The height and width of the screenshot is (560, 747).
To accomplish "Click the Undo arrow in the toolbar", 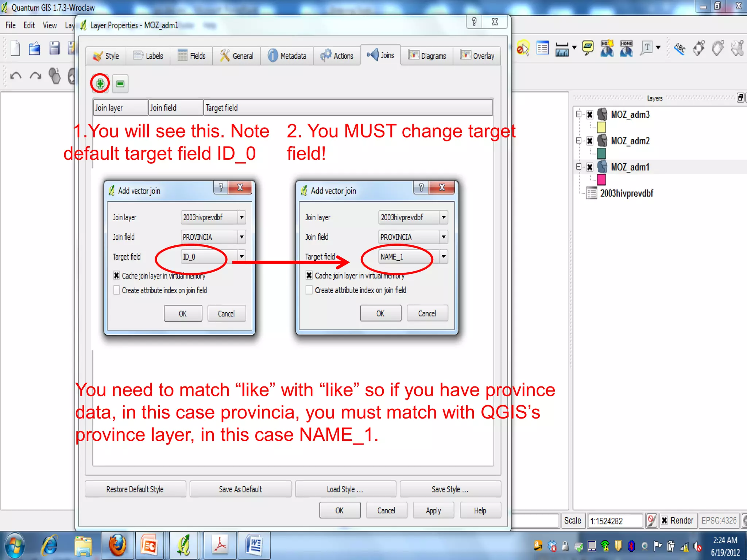I will click(16, 76).
